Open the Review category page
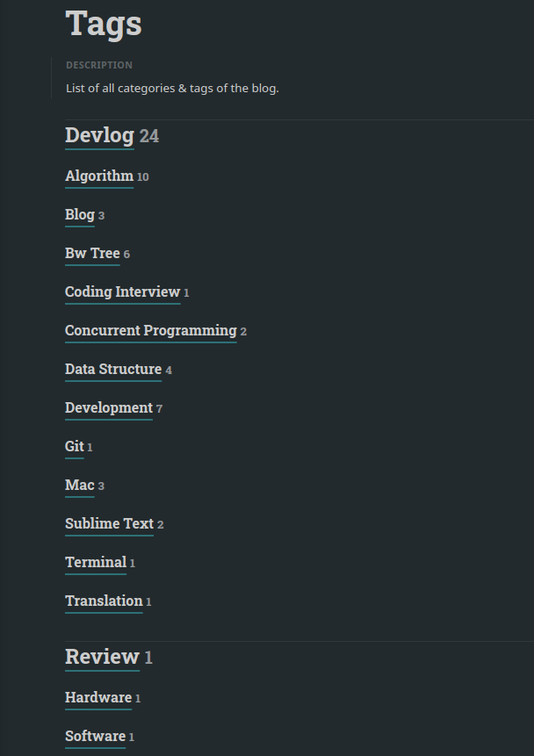The width and height of the screenshot is (534, 756). click(102, 657)
